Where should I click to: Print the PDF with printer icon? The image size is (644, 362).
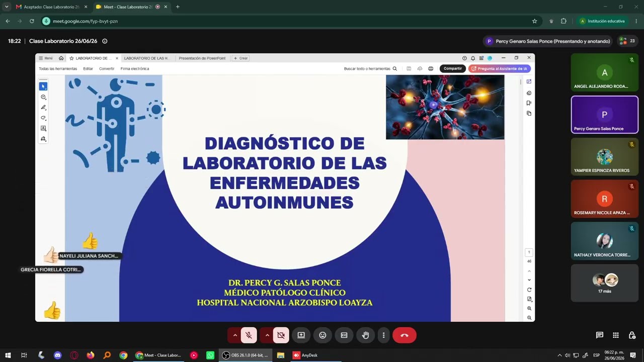pos(431,69)
